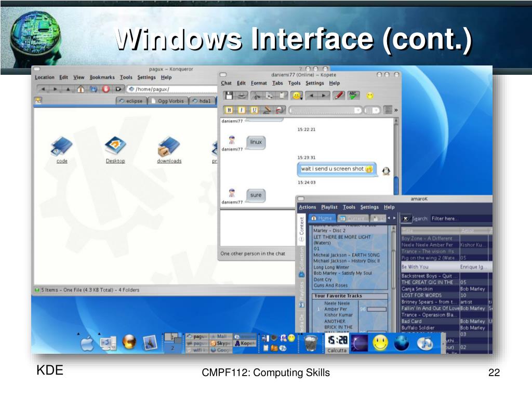Screen dimensions: 532x399
Task: Toggle italic formatting in Kopete
Action: [x=241, y=110]
